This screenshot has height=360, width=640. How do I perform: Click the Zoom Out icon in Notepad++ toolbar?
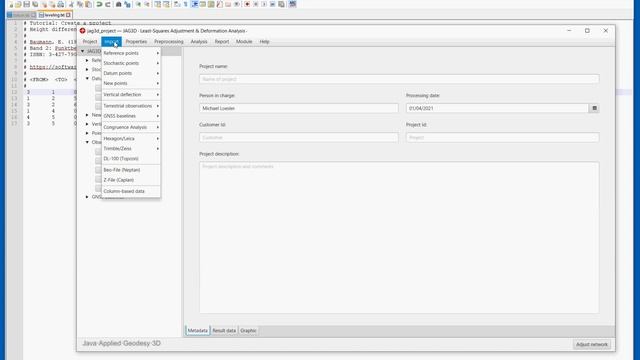147,4
